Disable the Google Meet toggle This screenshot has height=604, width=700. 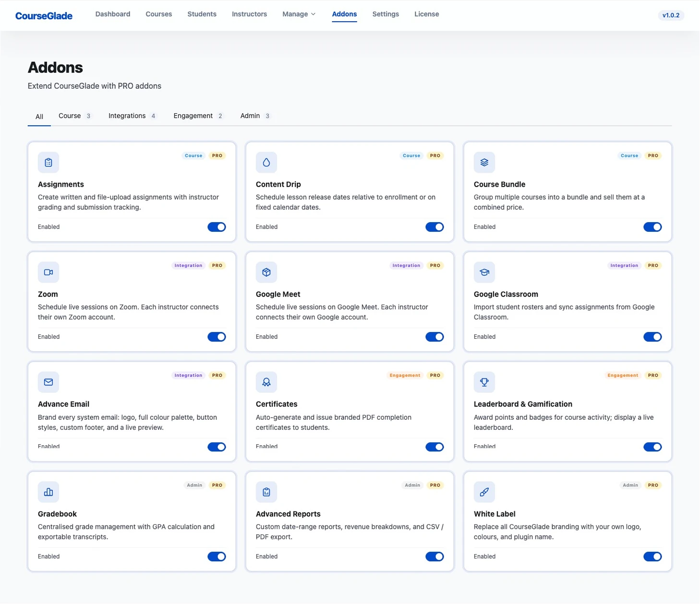pyautogui.click(x=434, y=337)
